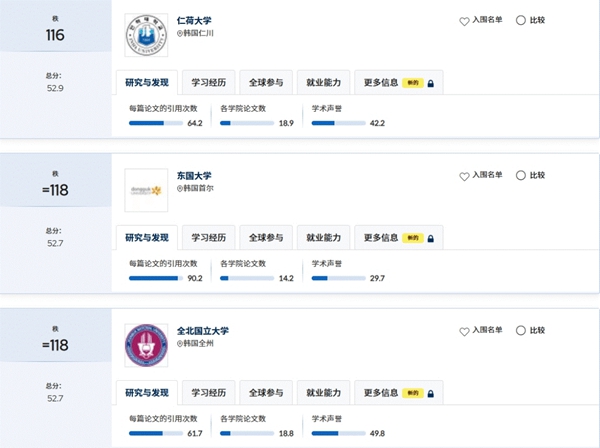This screenshot has width=600, height=448.
Task: Click the 学术声誉 score bar for 全北国立大学
Action: (x=339, y=433)
